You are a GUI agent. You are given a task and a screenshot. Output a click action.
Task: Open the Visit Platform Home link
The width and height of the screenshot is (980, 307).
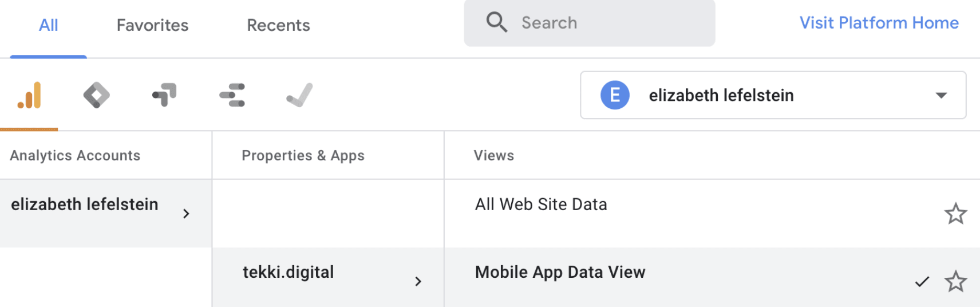(879, 23)
